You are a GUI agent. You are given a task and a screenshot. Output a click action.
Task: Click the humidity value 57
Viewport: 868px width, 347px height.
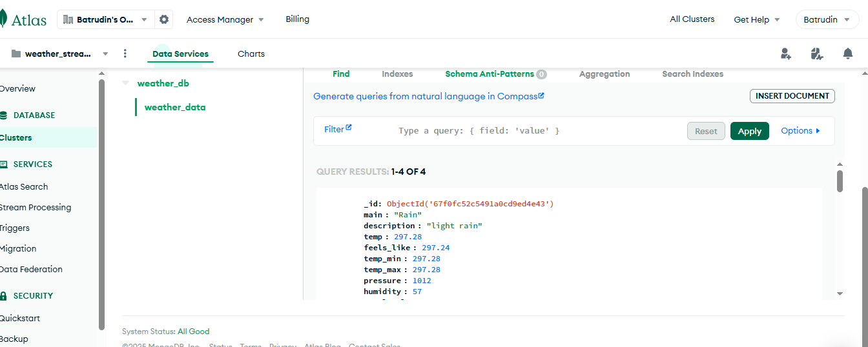[417, 292]
